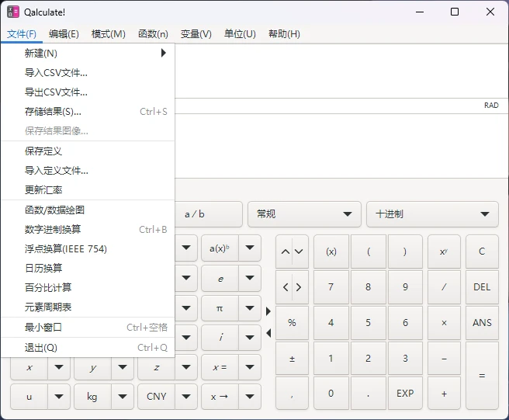Viewport: 509px width, 420px height.
Task: Open the 常规 display mode dropdown
Action: pos(304,214)
